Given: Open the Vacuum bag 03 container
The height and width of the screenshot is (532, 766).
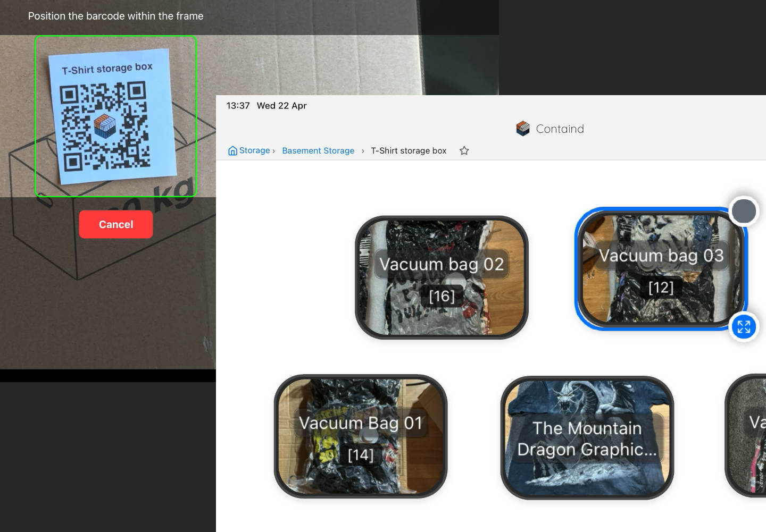Looking at the screenshot, I should (x=661, y=268).
